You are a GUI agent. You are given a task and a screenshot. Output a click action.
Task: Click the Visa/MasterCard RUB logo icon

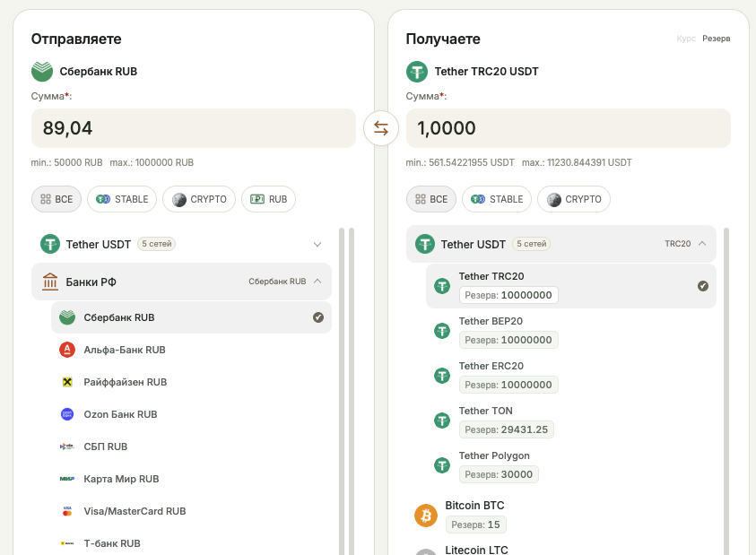click(x=67, y=511)
